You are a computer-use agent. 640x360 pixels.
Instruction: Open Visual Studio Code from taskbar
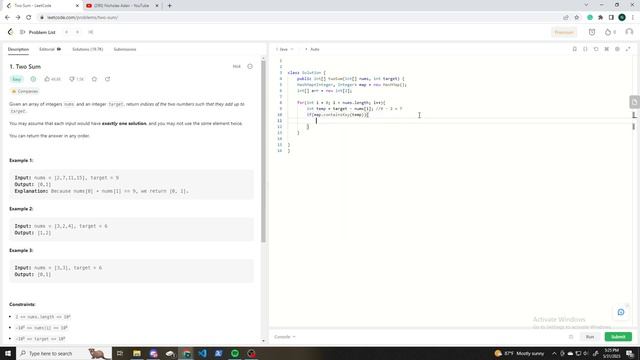click(x=202, y=353)
